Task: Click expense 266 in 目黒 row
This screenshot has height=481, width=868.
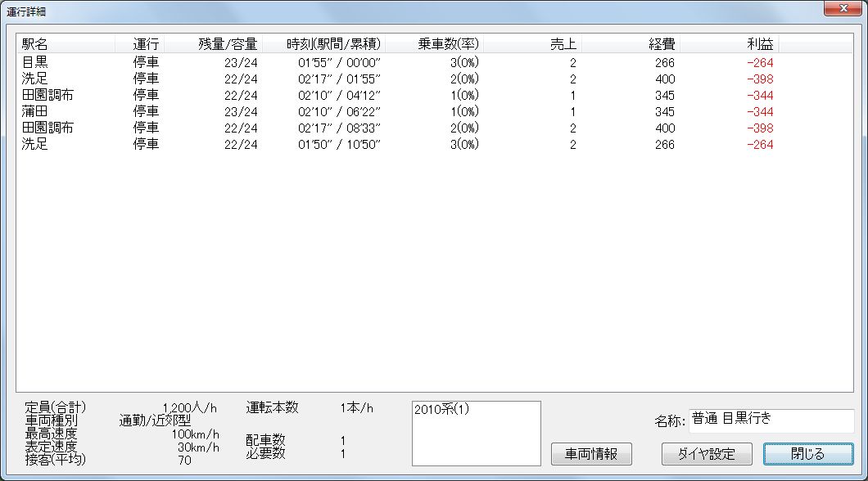Action: pyautogui.click(x=665, y=62)
